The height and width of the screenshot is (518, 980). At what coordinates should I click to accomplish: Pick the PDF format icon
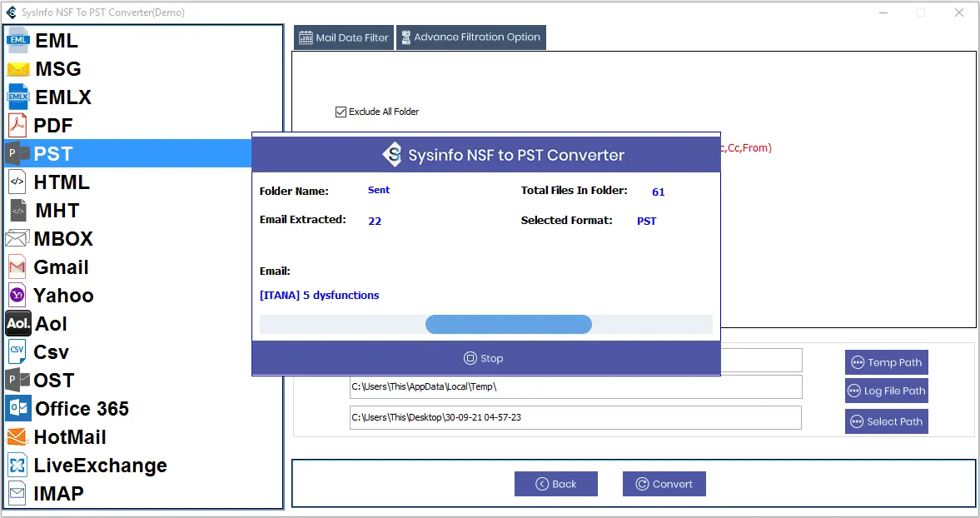click(17, 126)
